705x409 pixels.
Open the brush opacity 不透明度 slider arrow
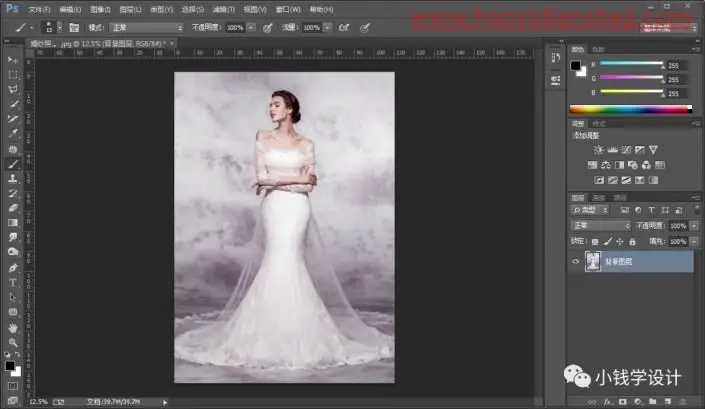pos(251,28)
